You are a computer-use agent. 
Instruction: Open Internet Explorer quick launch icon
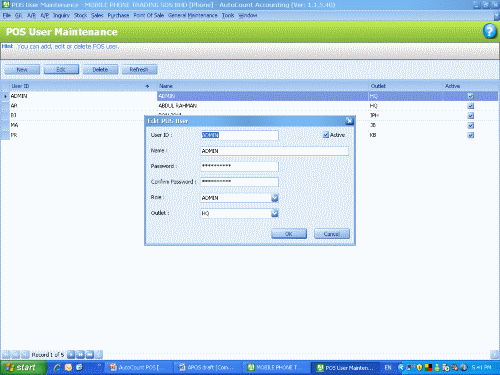57,367
